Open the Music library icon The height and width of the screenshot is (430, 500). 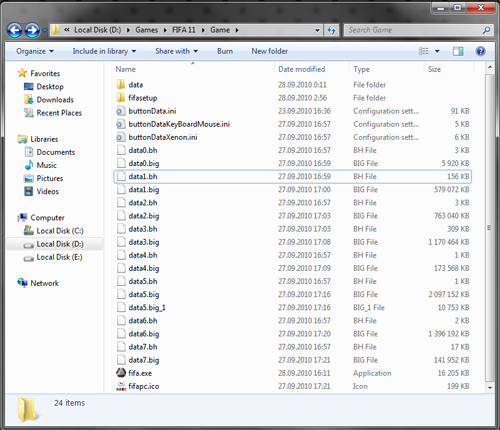[x=29, y=165]
